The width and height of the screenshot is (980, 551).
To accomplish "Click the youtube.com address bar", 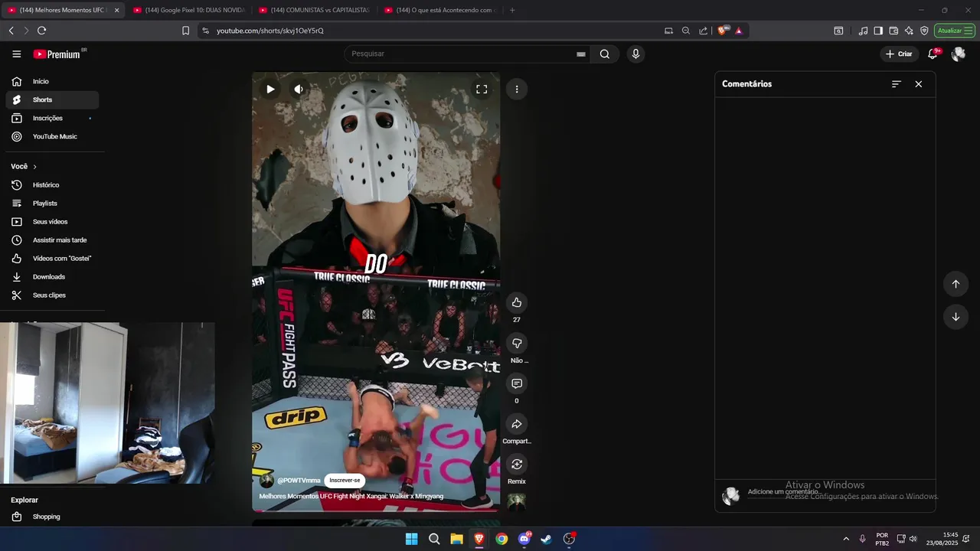I will pyautogui.click(x=429, y=31).
